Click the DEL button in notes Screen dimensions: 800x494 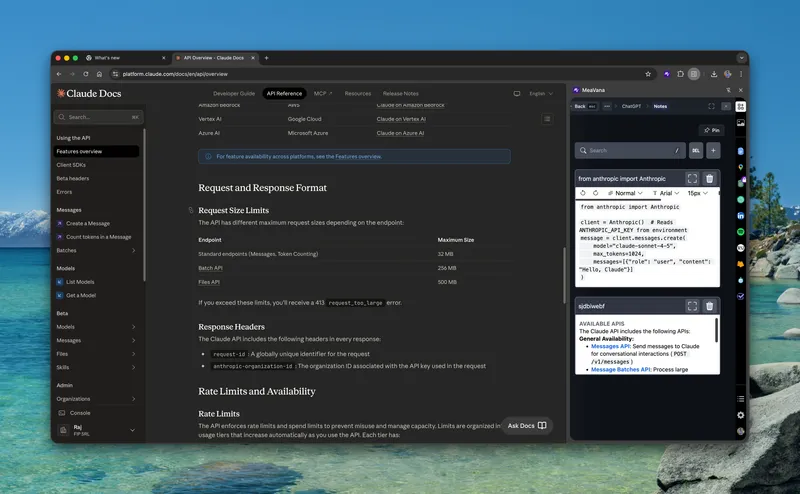696,151
